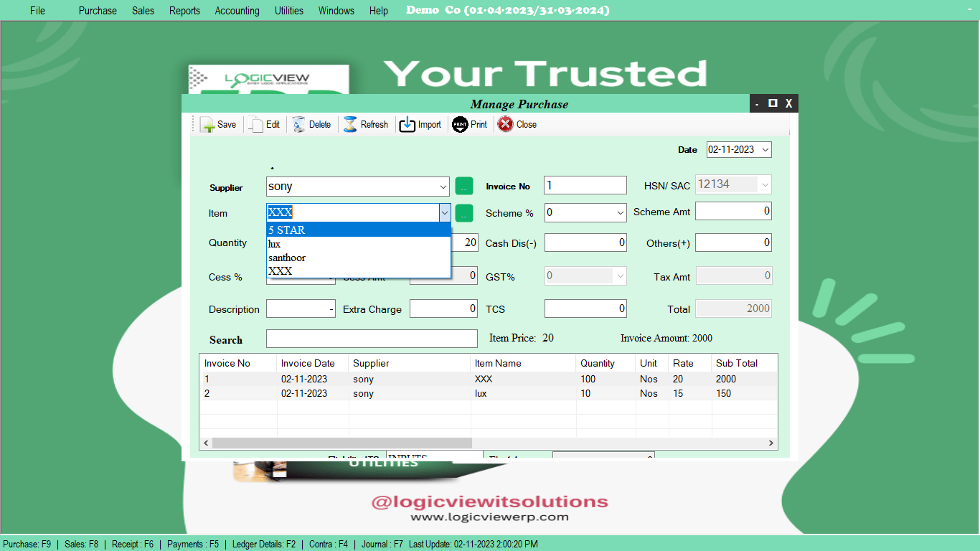The image size is (980, 551).
Task: Open the Windows menu
Action: point(336,11)
